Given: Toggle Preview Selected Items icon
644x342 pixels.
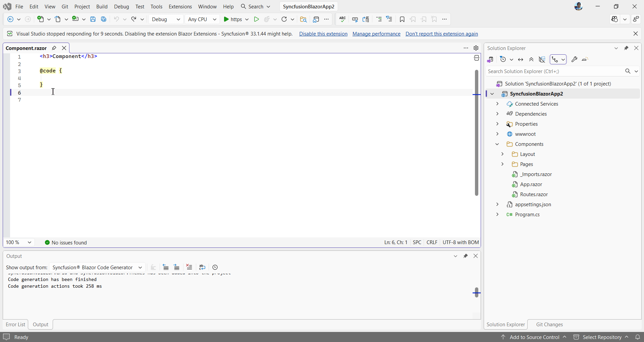Looking at the screenshot, I should click(x=585, y=60).
